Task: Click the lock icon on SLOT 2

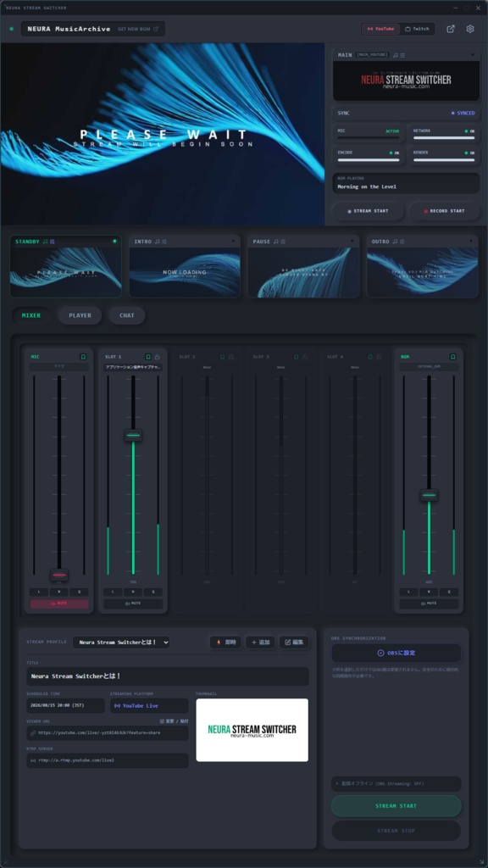Action: [x=231, y=357]
